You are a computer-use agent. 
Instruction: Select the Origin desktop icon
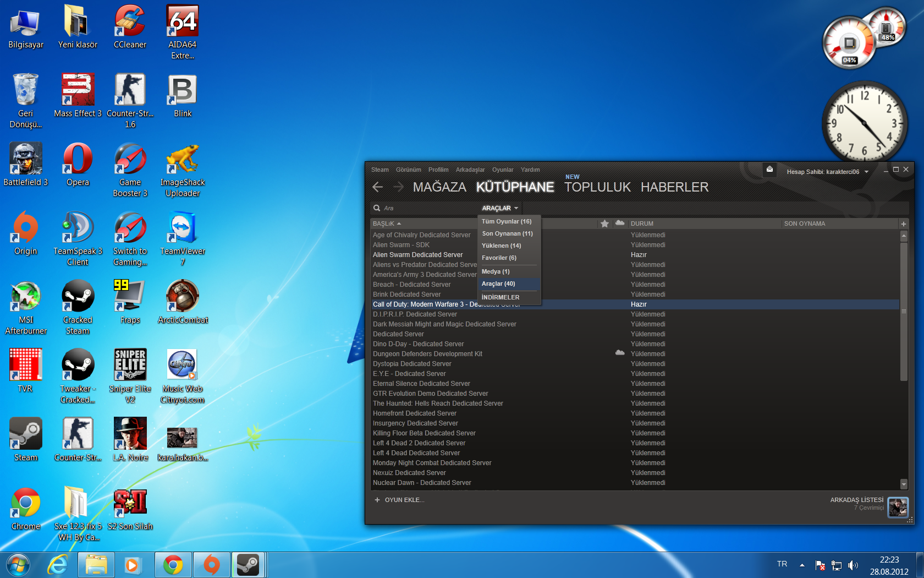[x=26, y=233]
